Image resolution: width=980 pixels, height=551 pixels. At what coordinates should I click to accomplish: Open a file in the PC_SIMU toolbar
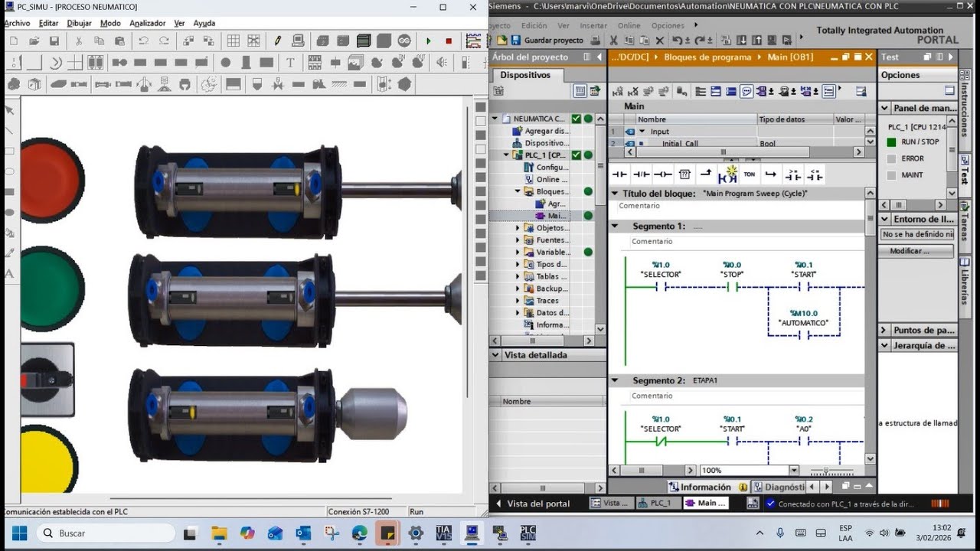point(34,41)
